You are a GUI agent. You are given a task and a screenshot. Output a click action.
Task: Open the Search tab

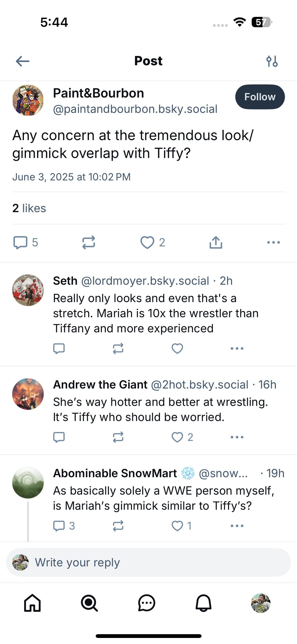click(x=89, y=603)
